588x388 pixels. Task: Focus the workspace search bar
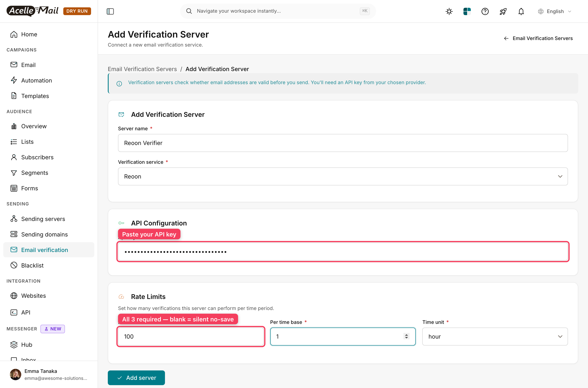[x=278, y=11]
